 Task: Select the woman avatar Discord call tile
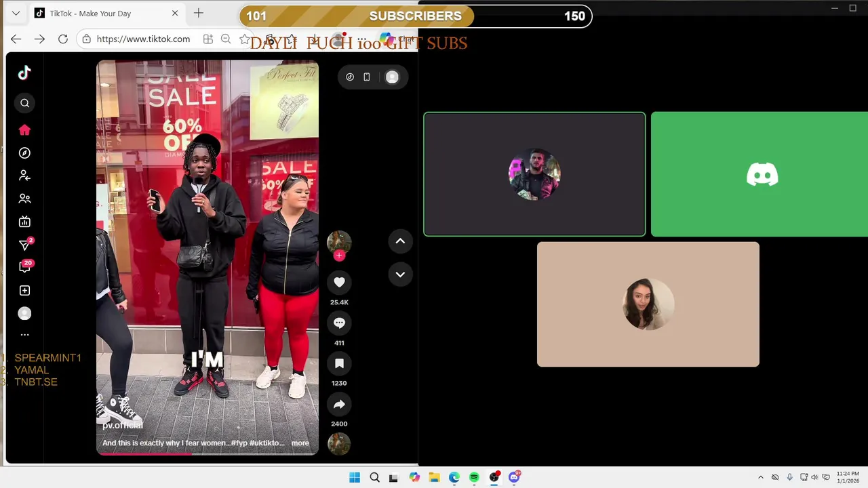click(648, 304)
